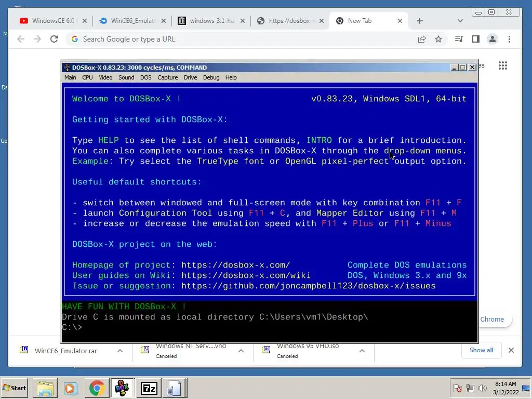Bookmark this page with the star icon

click(x=438, y=39)
